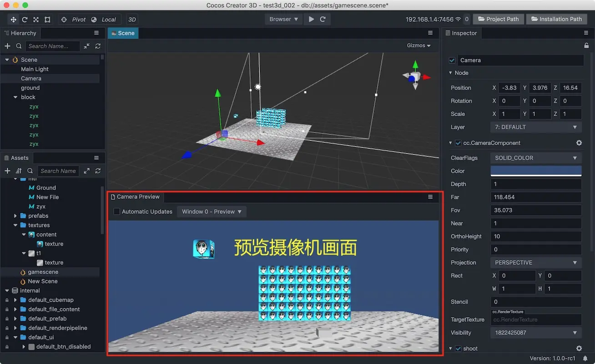Select the Scale transform tool
595x364 pixels.
click(36, 20)
